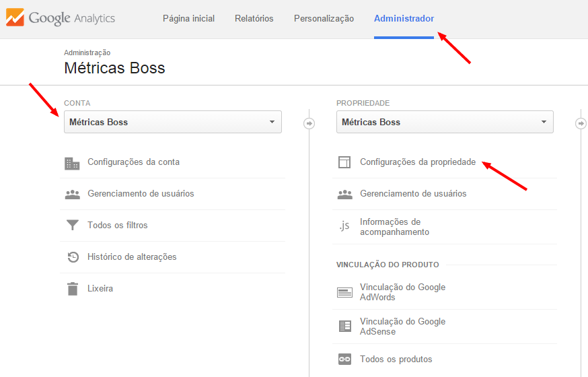Click the clock history icon for change history
The image size is (588, 377).
pyautogui.click(x=72, y=257)
